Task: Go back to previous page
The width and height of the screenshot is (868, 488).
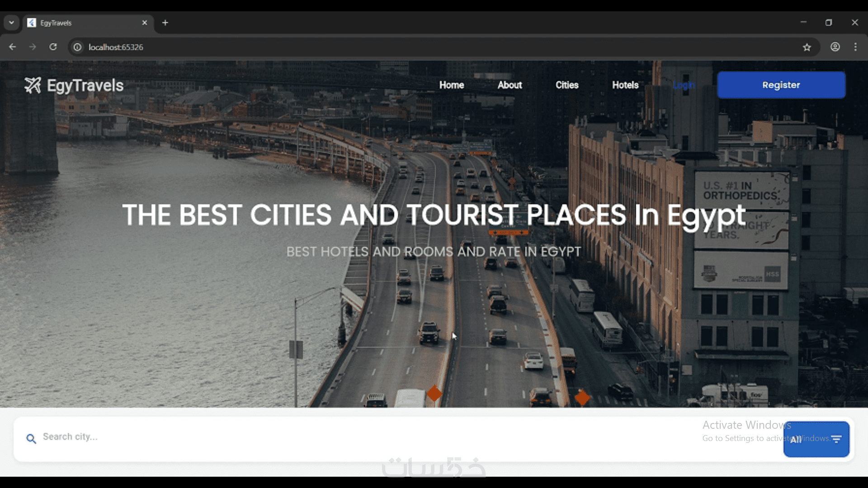Action: (12, 47)
